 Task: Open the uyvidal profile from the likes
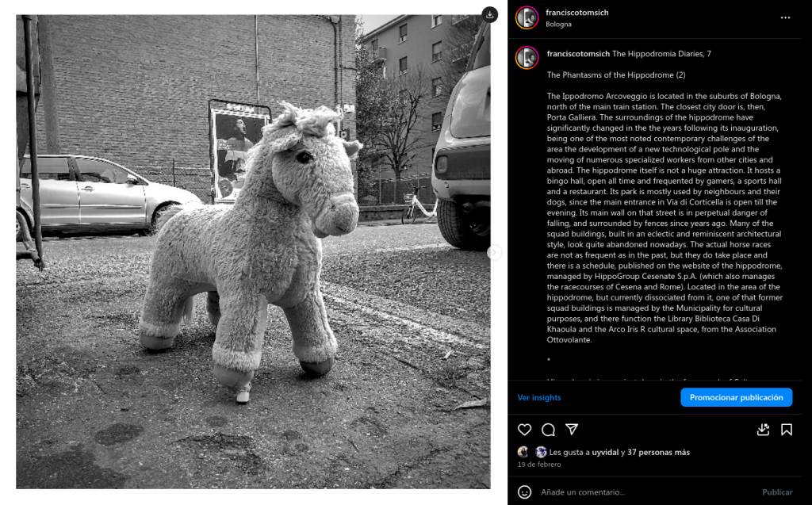pos(605,452)
